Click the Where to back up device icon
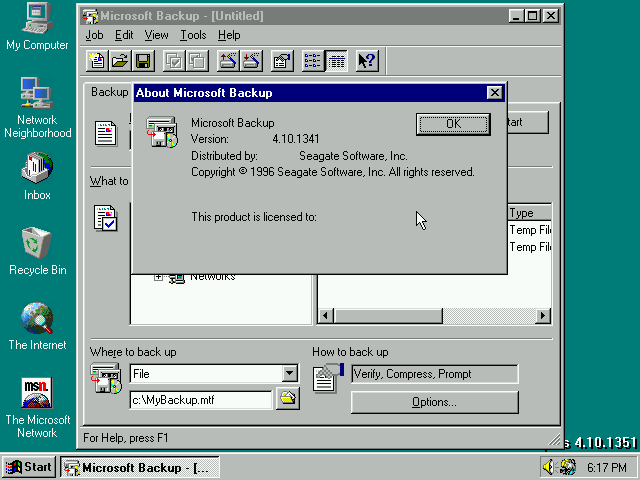The height and width of the screenshot is (480, 640). 106,378
